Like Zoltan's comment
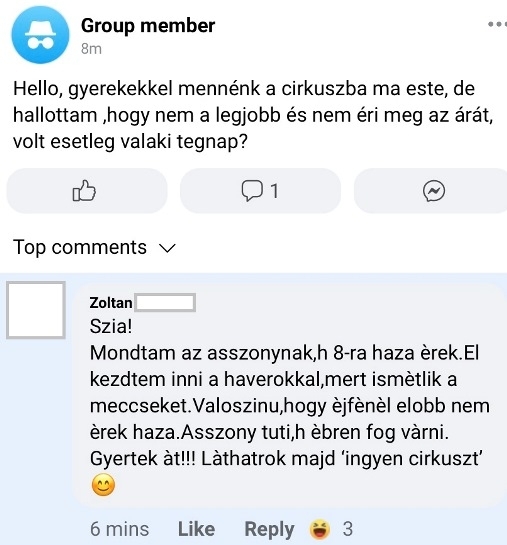The width and height of the screenshot is (507, 545). (x=196, y=529)
